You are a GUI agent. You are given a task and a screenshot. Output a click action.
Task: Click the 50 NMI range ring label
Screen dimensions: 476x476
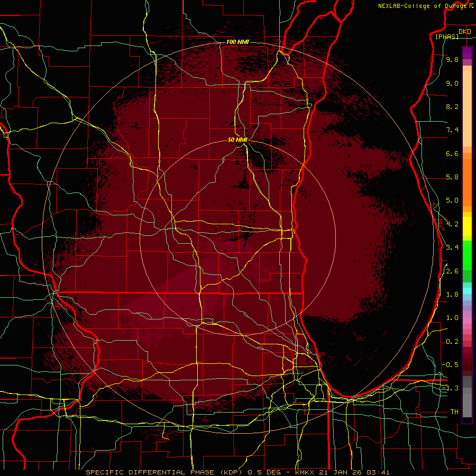237,140
